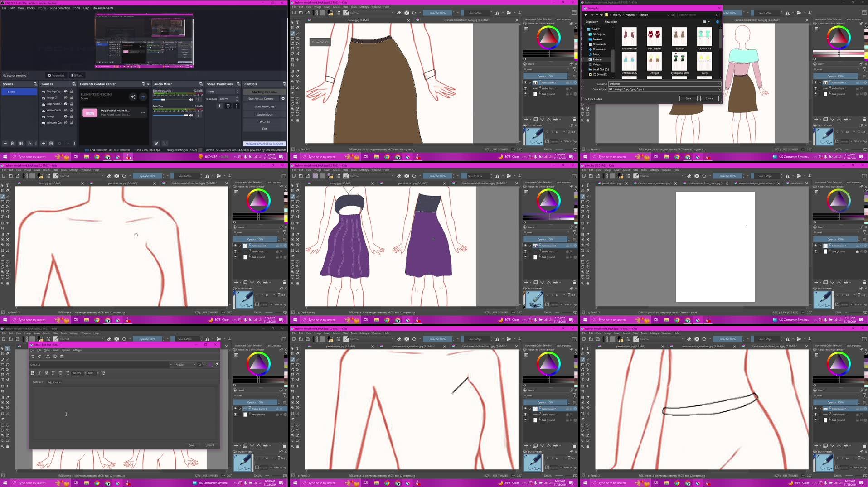The height and width of the screenshot is (487, 868).
Task: Remove selected scene with OBS Scenes trash icon
Action: pyautogui.click(x=13, y=144)
